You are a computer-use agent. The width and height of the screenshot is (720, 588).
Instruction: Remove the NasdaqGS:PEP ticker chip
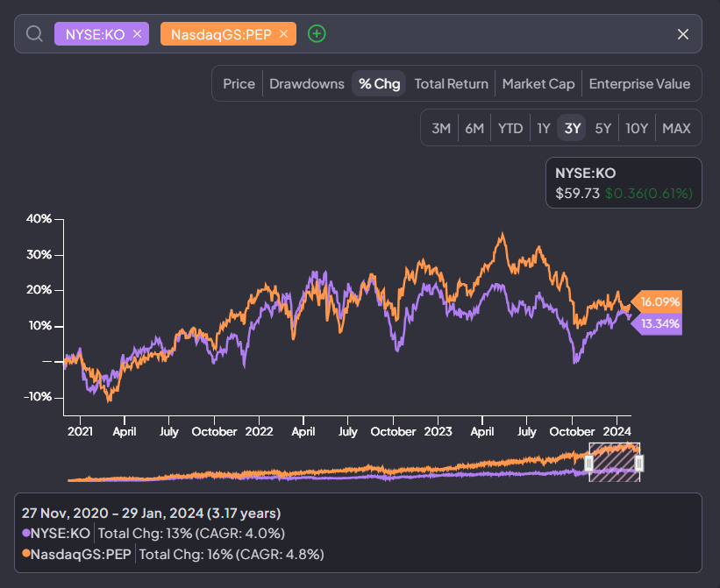click(x=284, y=34)
